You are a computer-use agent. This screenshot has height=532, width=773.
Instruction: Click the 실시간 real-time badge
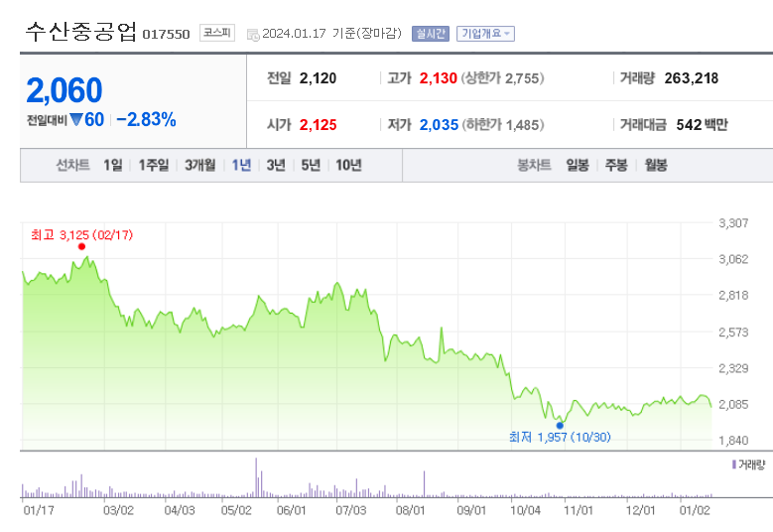[431, 34]
